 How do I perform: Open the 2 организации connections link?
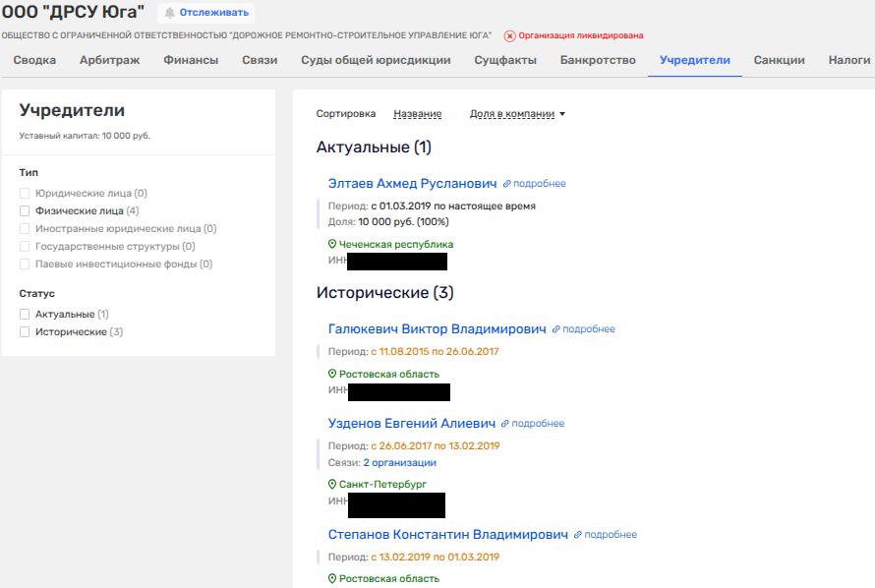(x=399, y=462)
